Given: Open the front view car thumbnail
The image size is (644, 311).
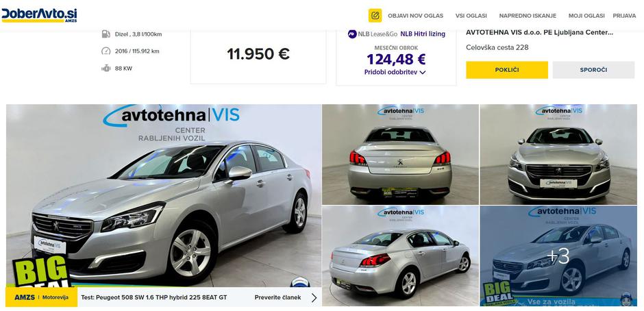Looking at the screenshot, I should [x=558, y=155].
